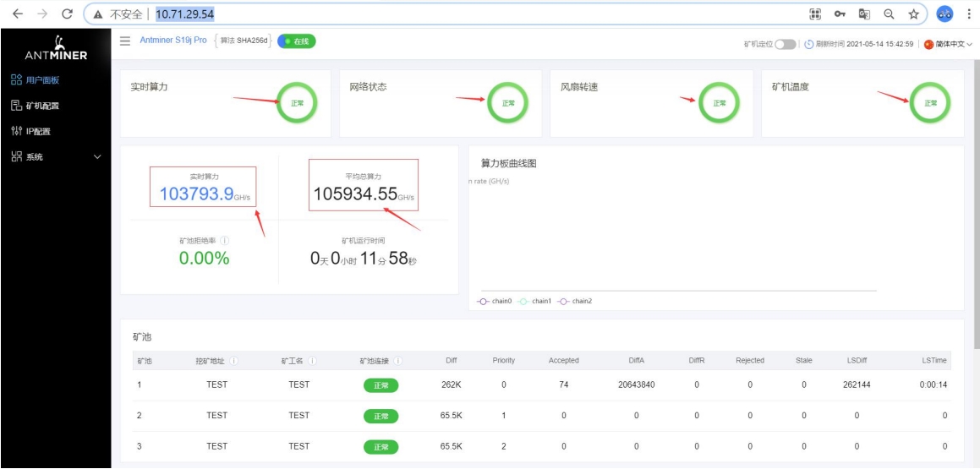Click the not-secure warning triangle icon
Viewport: 980px width, 469px height.
97,14
